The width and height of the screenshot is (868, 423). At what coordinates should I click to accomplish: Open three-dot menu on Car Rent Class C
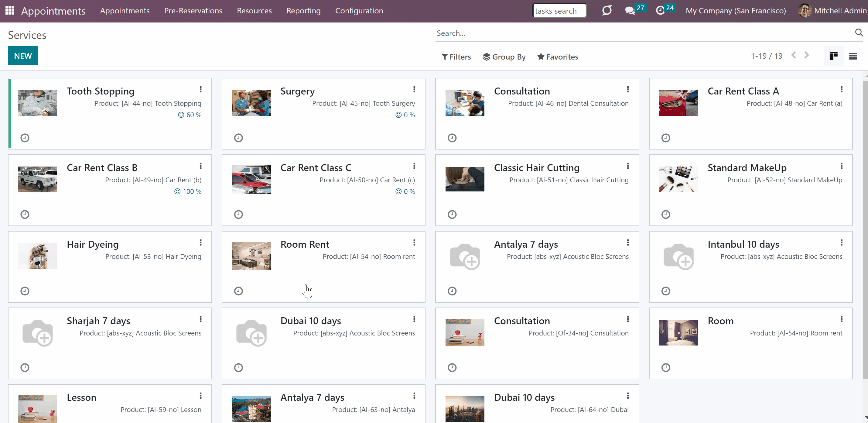pyautogui.click(x=415, y=166)
